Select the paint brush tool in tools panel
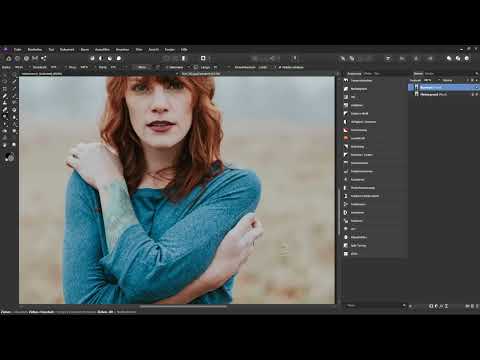The height and width of the screenshot is (360, 480). pos(5,96)
